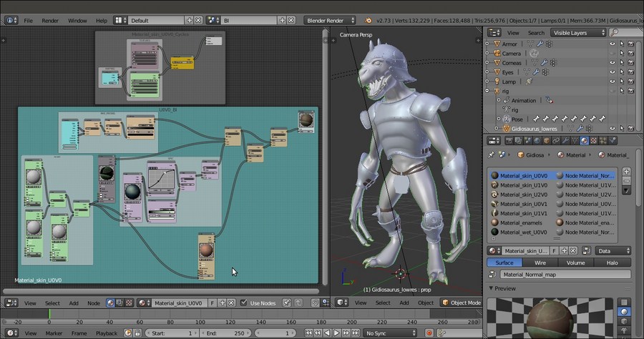
Task: Toggle the Use Nodes checkbox
Action: 243,303
